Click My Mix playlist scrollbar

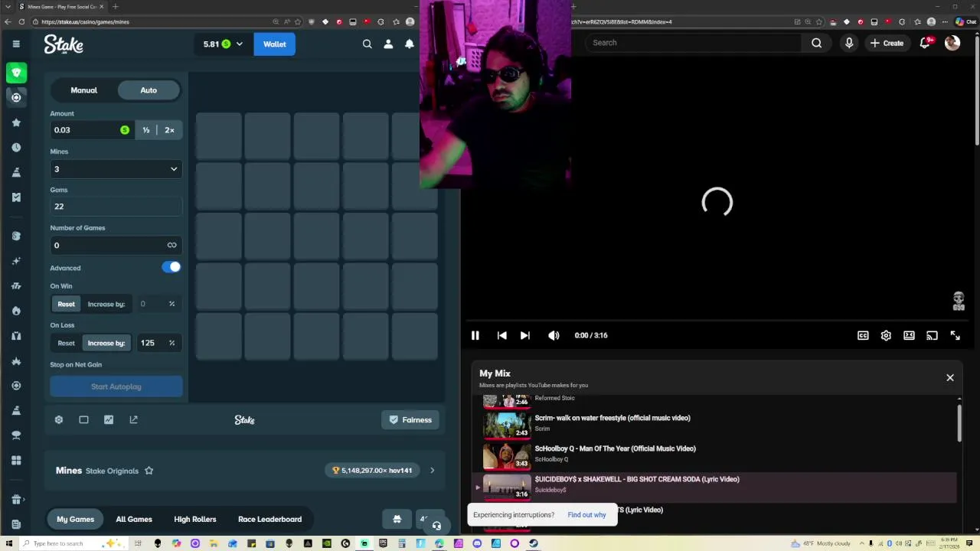click(959, 423)
